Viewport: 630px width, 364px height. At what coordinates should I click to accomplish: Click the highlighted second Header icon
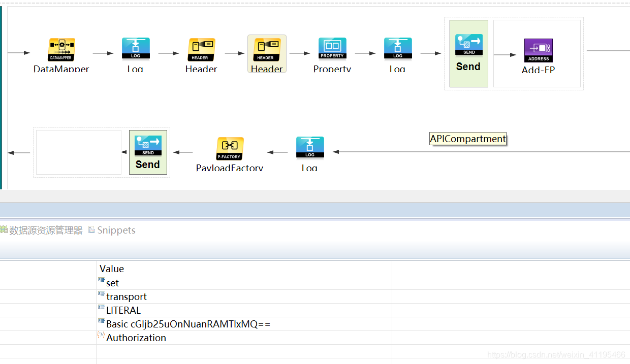click(x=267, y=49)
